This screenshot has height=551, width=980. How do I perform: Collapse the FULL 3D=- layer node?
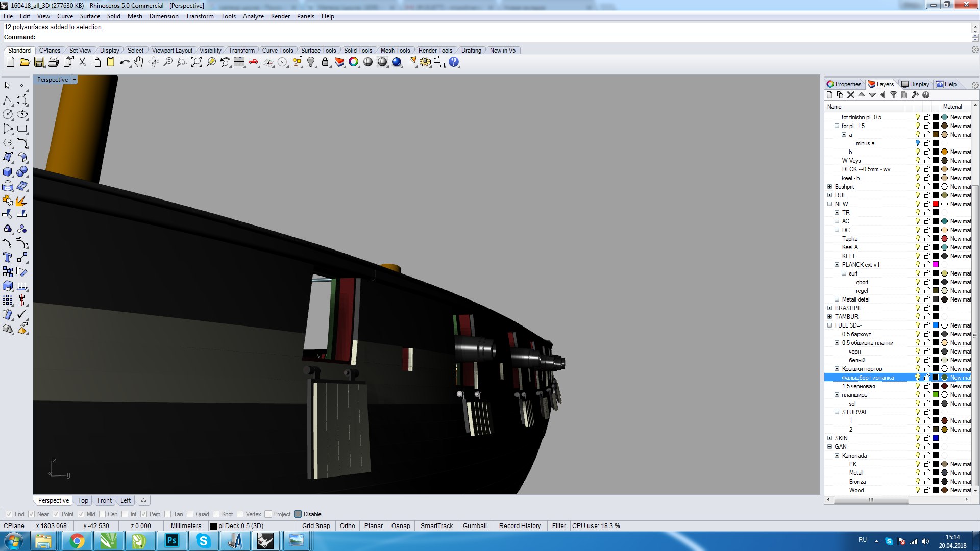[829, 325]
